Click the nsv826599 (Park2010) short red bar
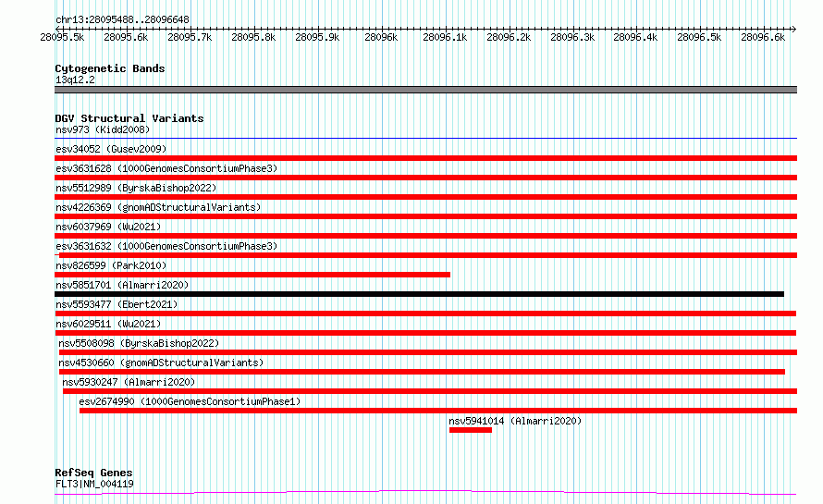 pos(252,275)
